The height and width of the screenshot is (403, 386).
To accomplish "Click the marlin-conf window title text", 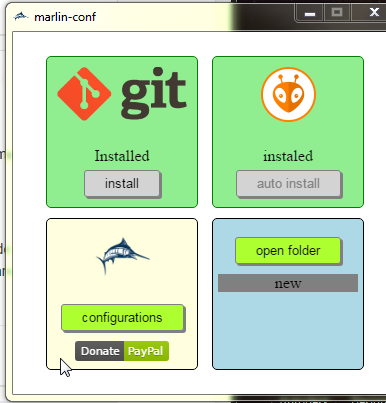I will click(65, 17).
